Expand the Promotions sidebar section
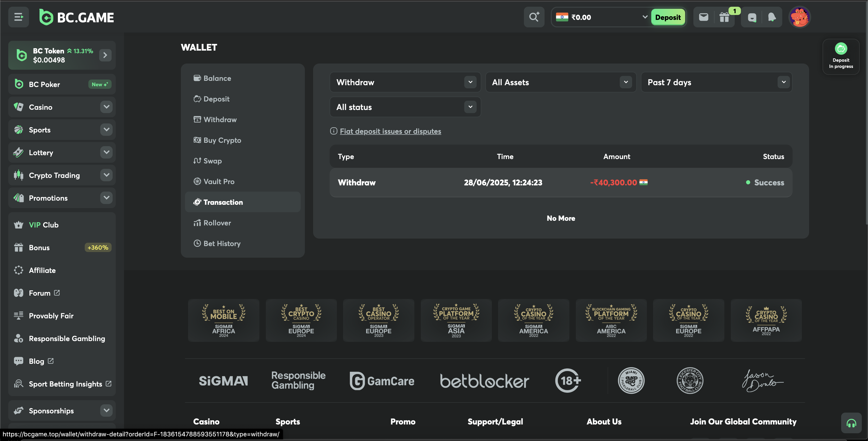This screenshot has height=441, width=868. (106, 198)
